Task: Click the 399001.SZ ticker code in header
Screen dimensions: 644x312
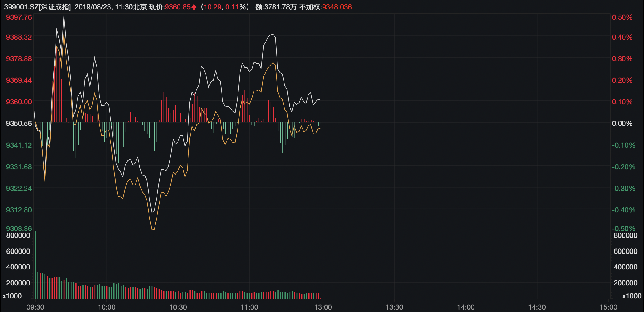Action: click(21, 7)
